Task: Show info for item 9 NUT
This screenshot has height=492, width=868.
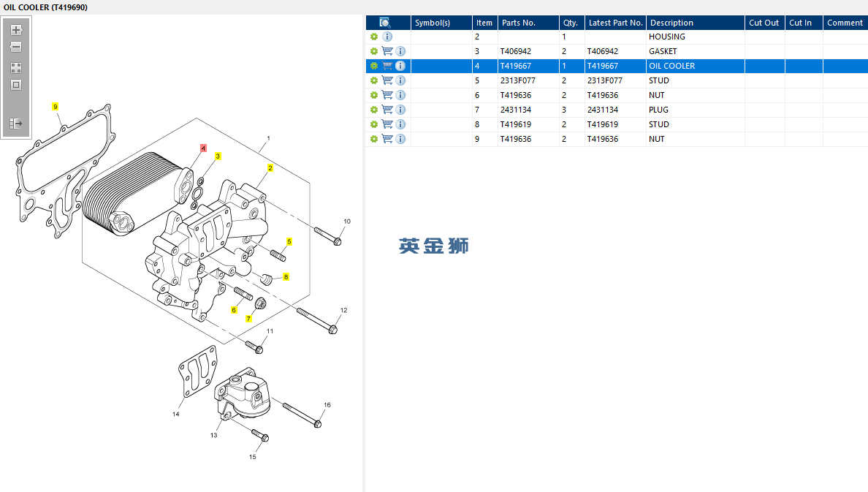Action: tap(400, 139)
